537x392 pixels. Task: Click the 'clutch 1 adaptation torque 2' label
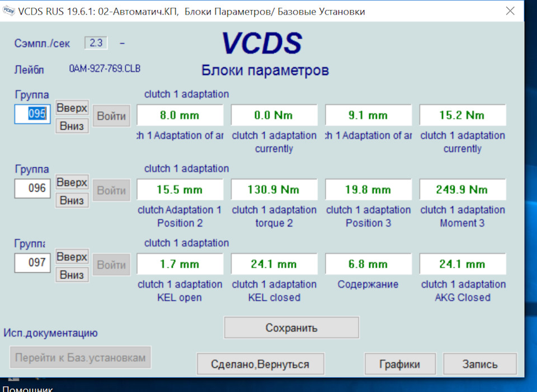pos(274,216)
